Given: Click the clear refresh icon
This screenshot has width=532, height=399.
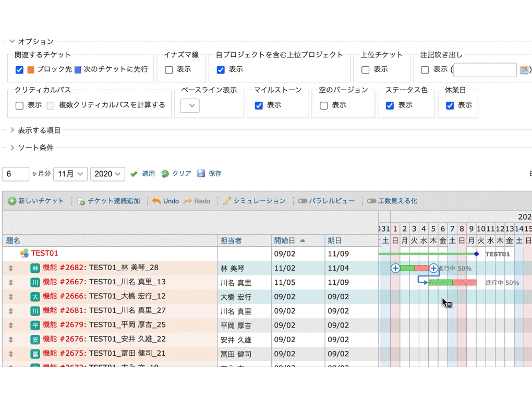Looking at the screenshot, I should point(165,174).
